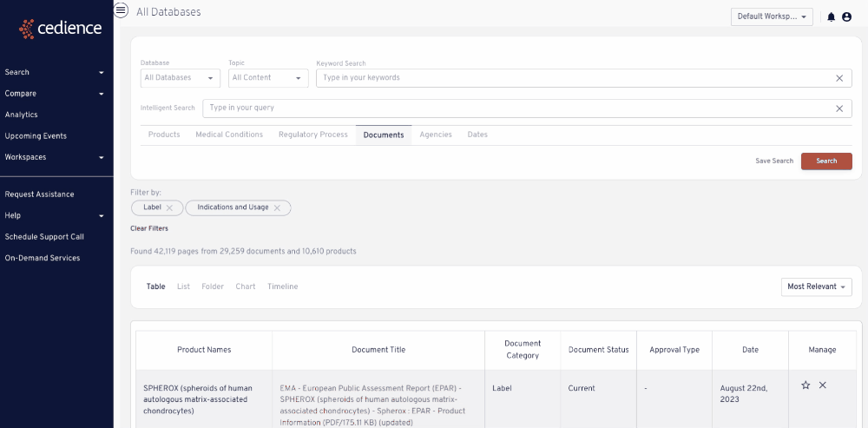
Task: Click the Cedience logo
Action: [x=61, y=29]
